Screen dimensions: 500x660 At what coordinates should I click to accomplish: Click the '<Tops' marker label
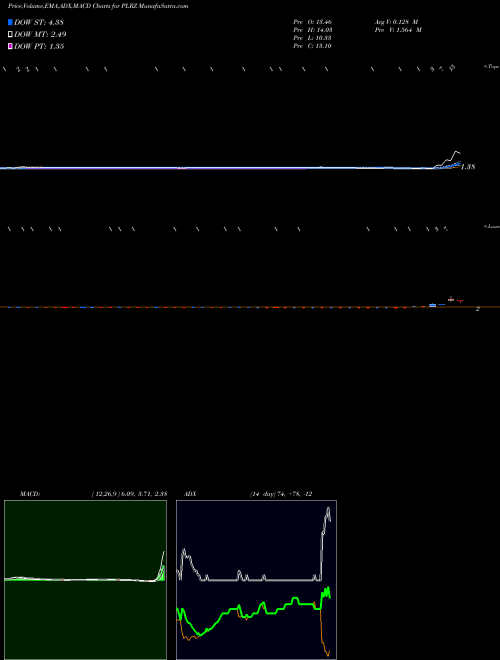pos(492,67)
